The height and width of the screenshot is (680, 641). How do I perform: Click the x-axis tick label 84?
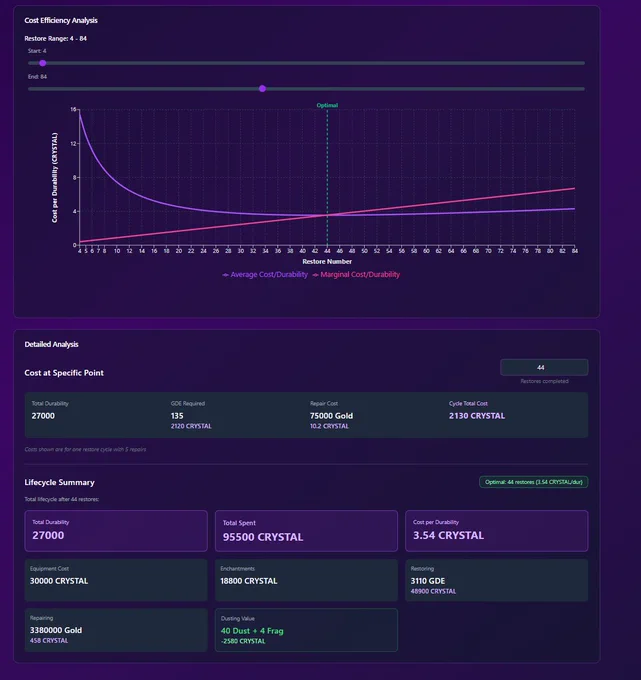tap(575, 251)
